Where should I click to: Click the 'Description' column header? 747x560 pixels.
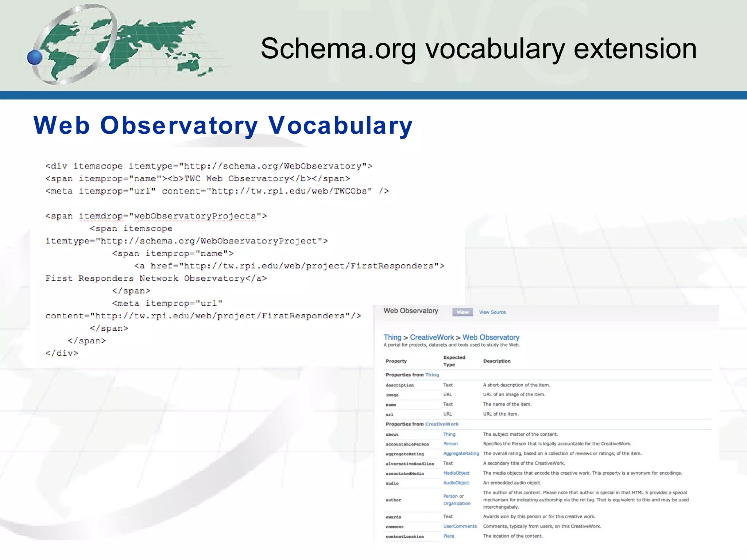[497, 361]
